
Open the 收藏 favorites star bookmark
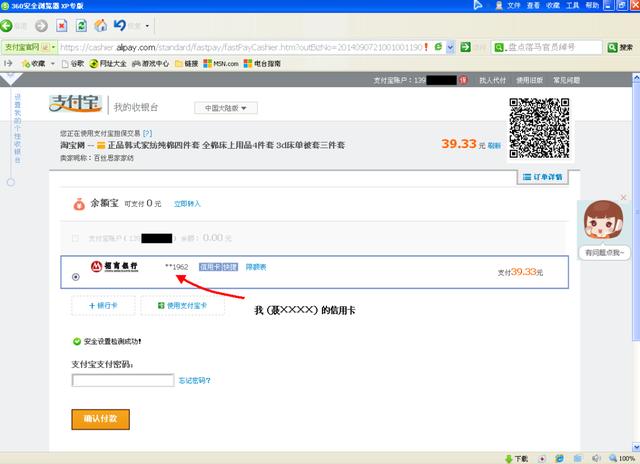click(33, 64)
